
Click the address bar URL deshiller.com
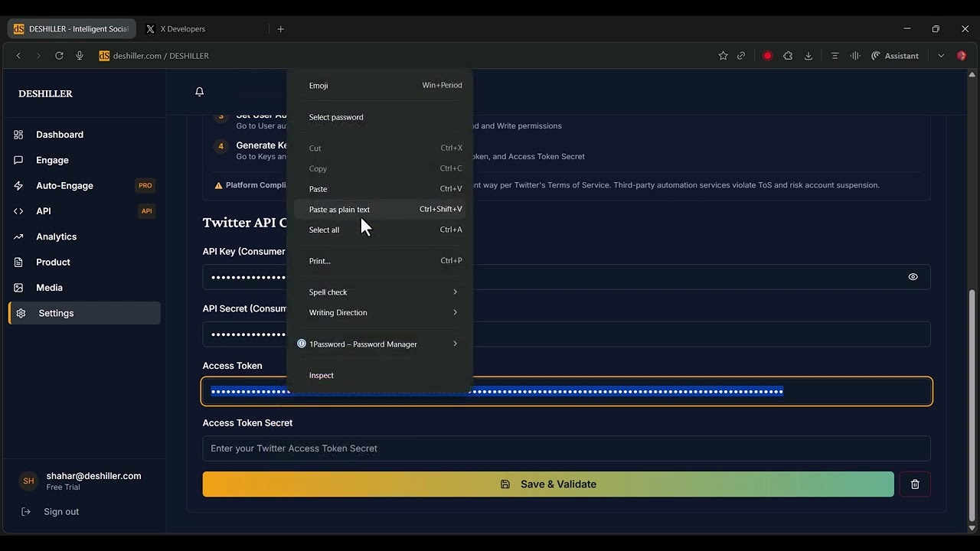tap(161, 56)
